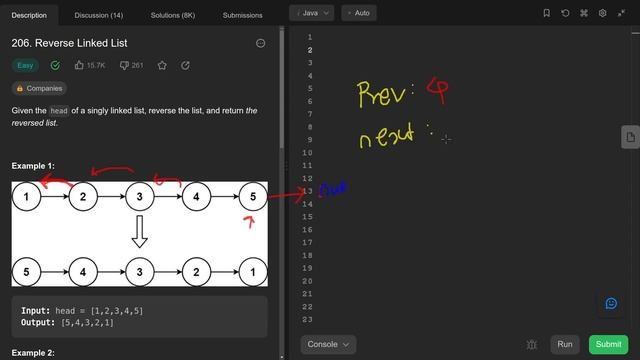Open the notes page icon on right edge
Viewport: 640px width, 360px height.
[630, 137]
